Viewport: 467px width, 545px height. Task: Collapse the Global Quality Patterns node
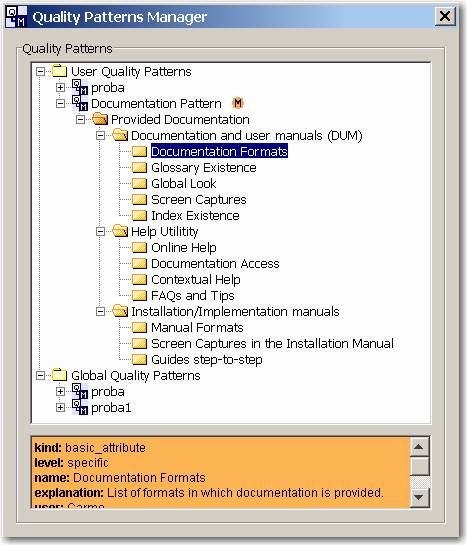pos(41,375)
